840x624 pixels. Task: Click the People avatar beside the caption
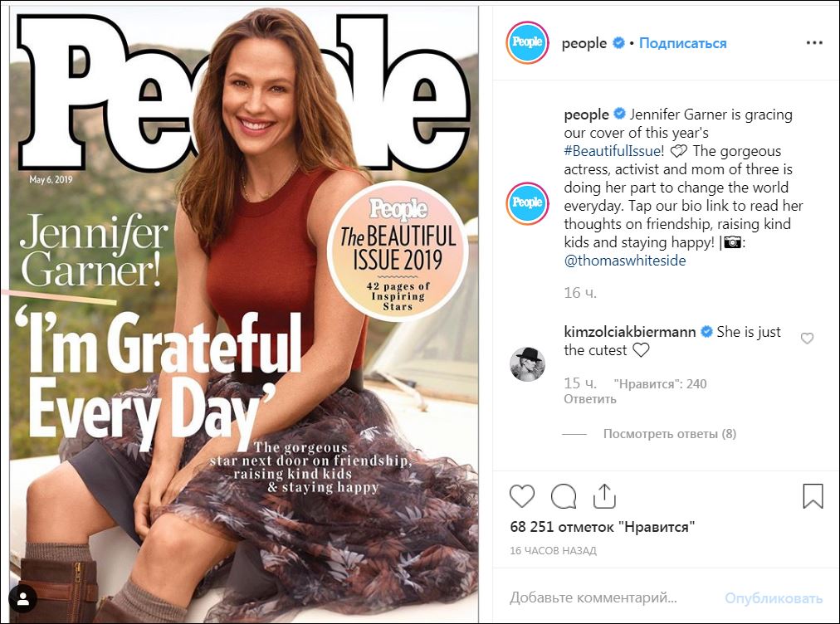pos(527,202)
